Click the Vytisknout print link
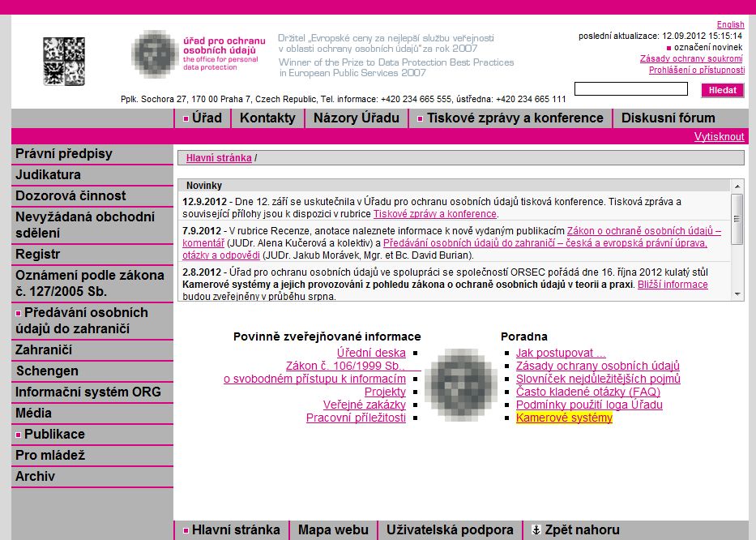Screen dimensions: 756x540 [x=719, y=136]
